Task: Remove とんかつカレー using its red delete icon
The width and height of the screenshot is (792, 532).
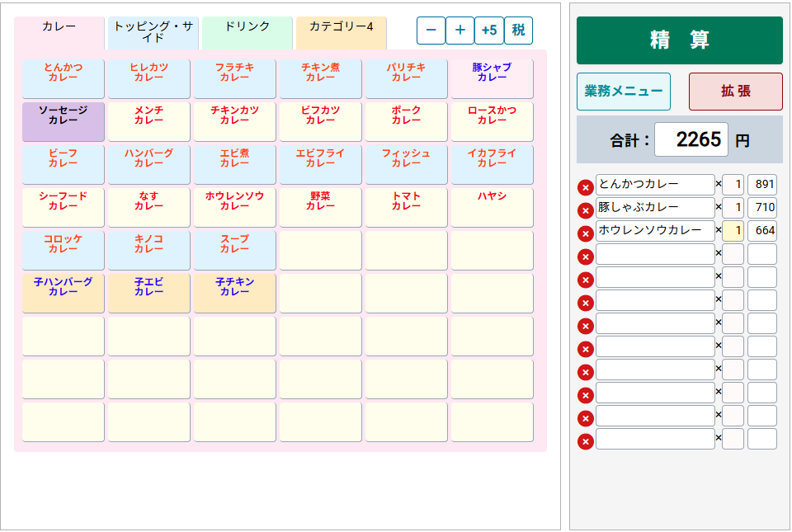Action: coord(586,184)
